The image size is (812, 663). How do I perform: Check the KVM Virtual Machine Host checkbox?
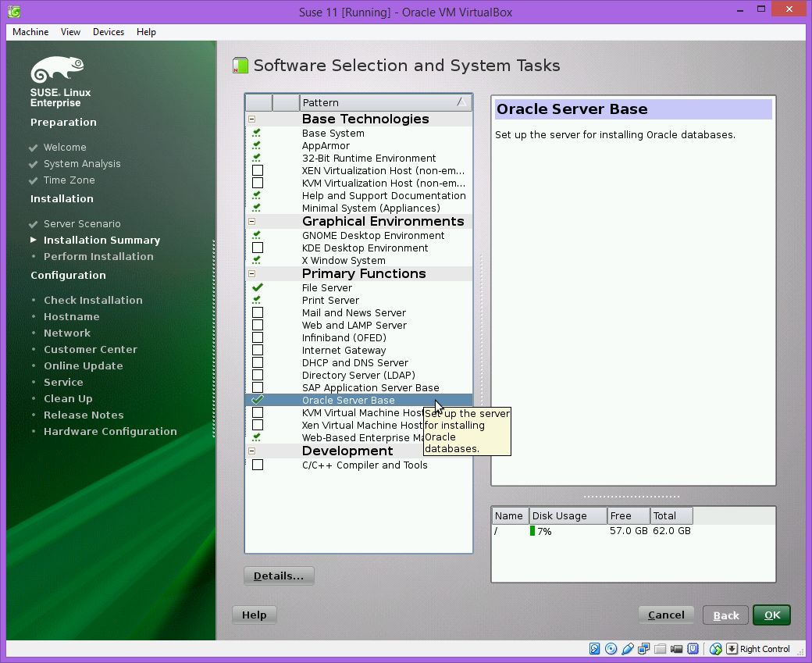(x=258, y=413)
